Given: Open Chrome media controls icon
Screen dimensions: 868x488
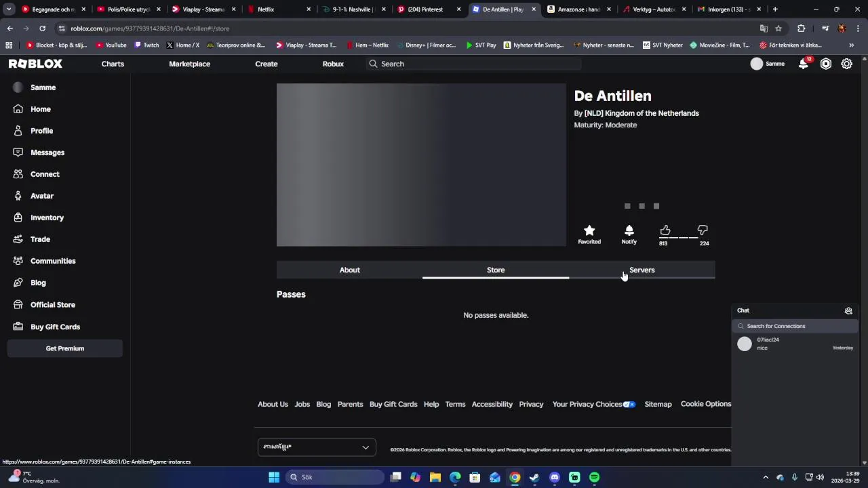Looking at the screenshot, I should (825, 28).
